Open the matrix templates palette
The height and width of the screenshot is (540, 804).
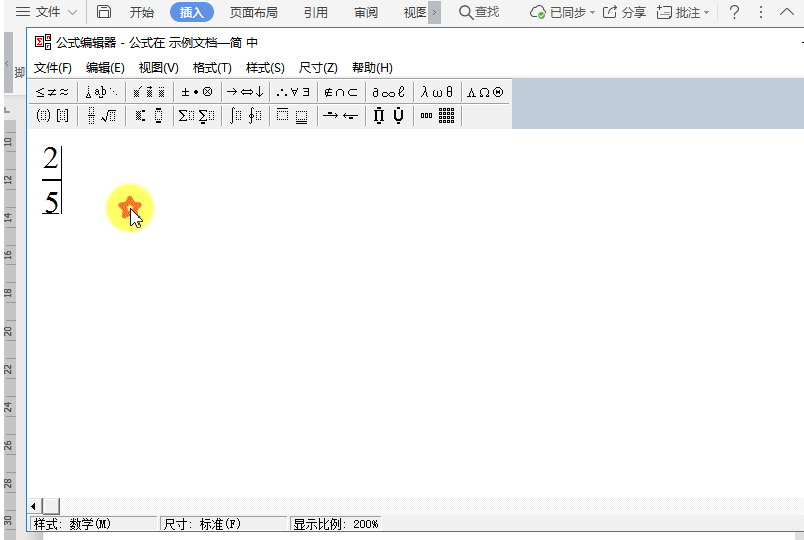tap(438, 116)
